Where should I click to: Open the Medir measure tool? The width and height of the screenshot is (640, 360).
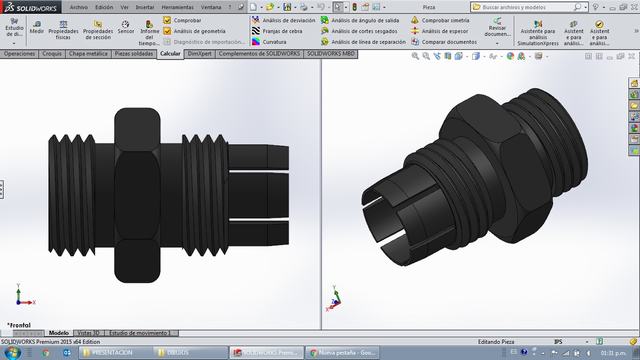pos(37,27)
